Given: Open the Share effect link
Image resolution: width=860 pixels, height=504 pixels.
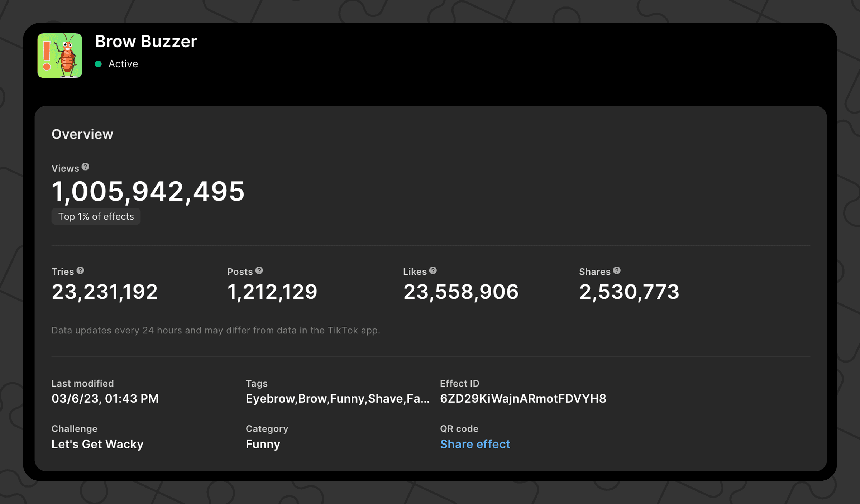Looking at the screenshot, I should pyautogui.click(x=475, y=444).
